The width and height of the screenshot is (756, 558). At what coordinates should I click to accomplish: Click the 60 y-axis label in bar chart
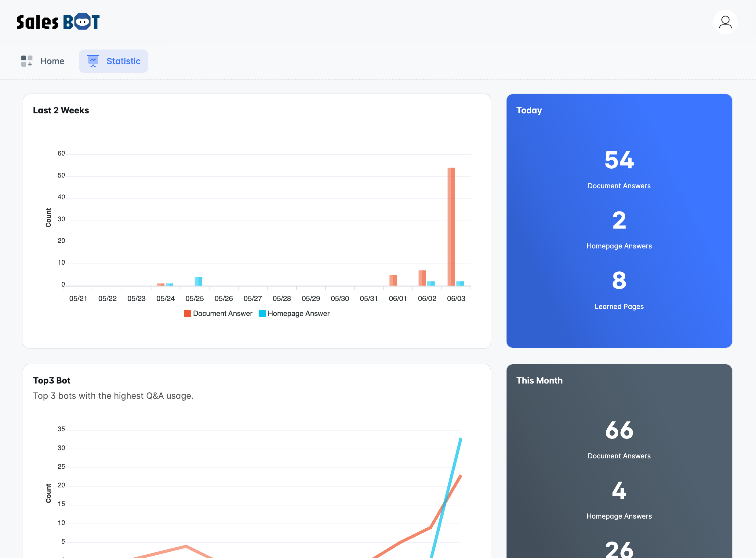tap(61, 153)
